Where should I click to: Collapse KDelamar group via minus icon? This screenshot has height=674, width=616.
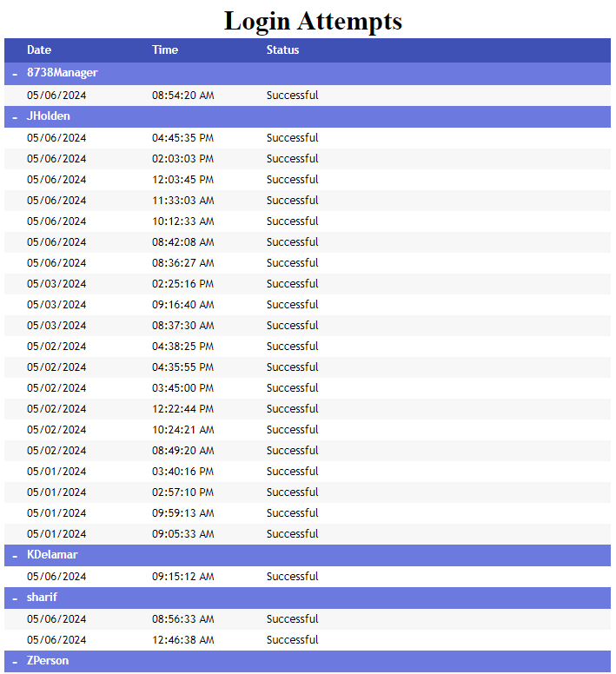(15, 555)
